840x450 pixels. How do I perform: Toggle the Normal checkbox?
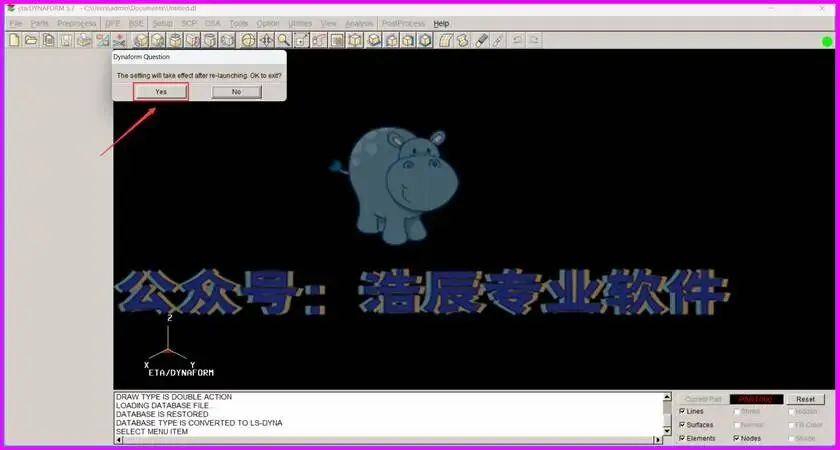(737, 425)
